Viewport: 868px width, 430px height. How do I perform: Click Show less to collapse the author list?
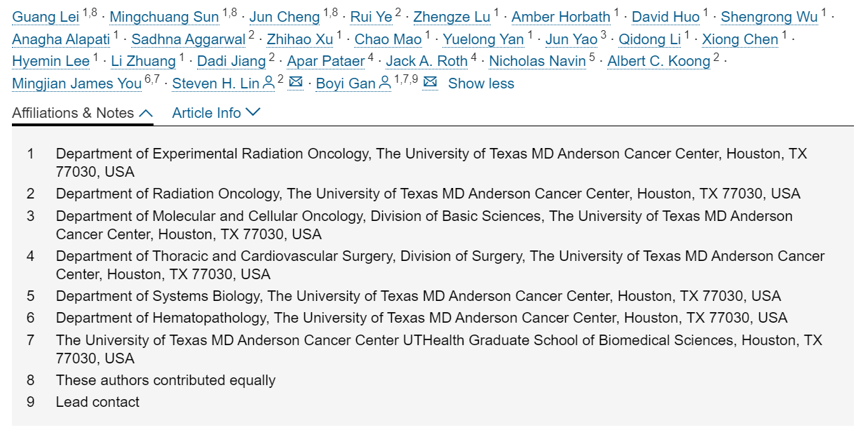click(x=481, y=83)
